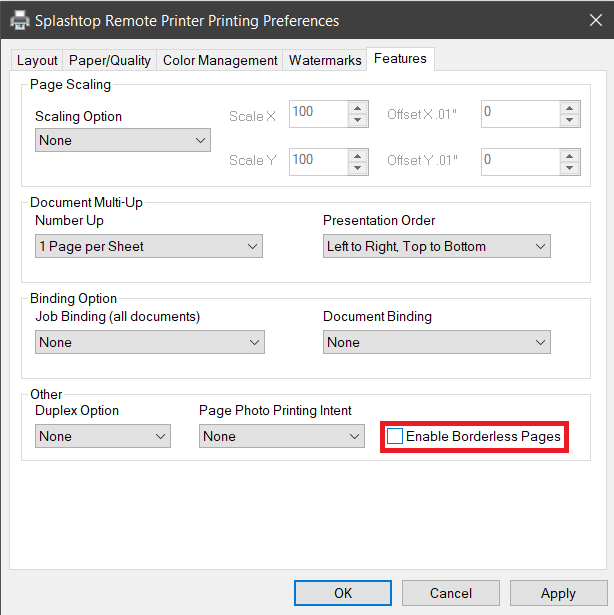Open Presentation Order dropdown
Viewport: 614px width, 615px height.
tap(436, 247)
